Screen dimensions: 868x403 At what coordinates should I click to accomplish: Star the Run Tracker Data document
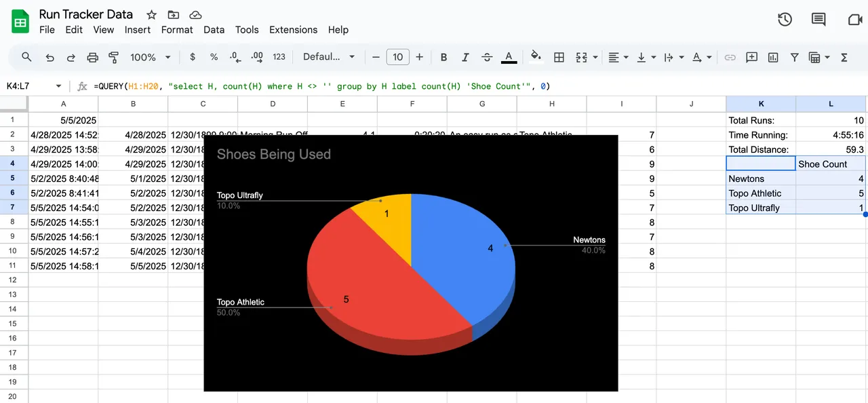(152, 15)
